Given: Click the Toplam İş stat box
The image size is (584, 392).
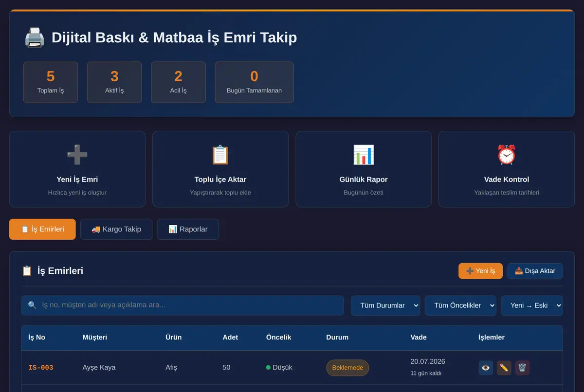Looking at the screenshot, I should [x=51, y=82].
